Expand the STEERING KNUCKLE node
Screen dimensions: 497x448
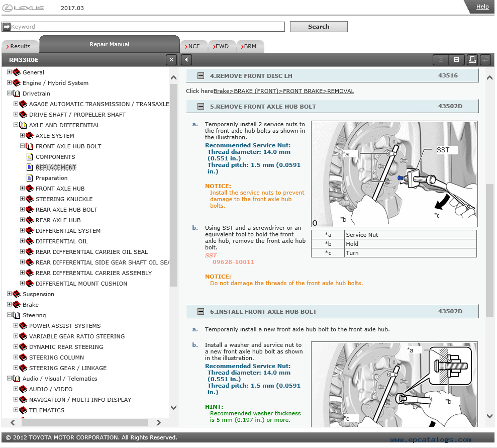pos(22,199)
